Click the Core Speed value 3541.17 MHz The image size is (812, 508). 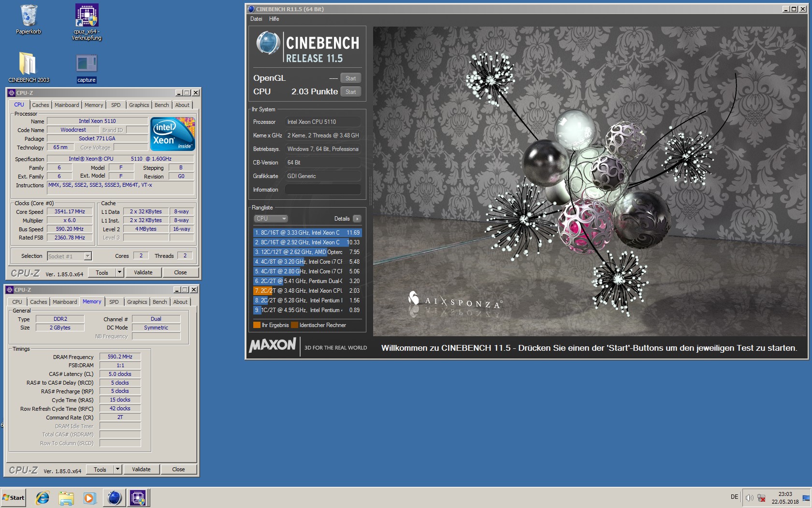70,211
